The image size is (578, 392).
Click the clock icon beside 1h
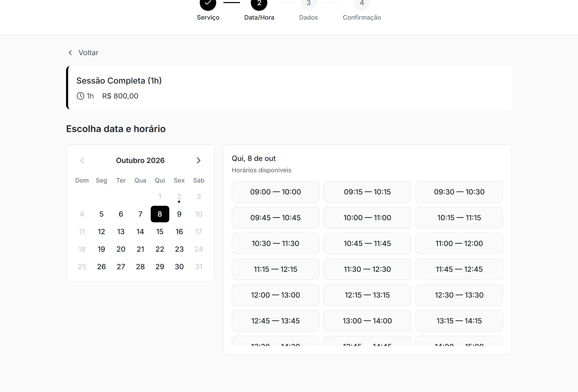pyautogui.click(x=81, y=96)
